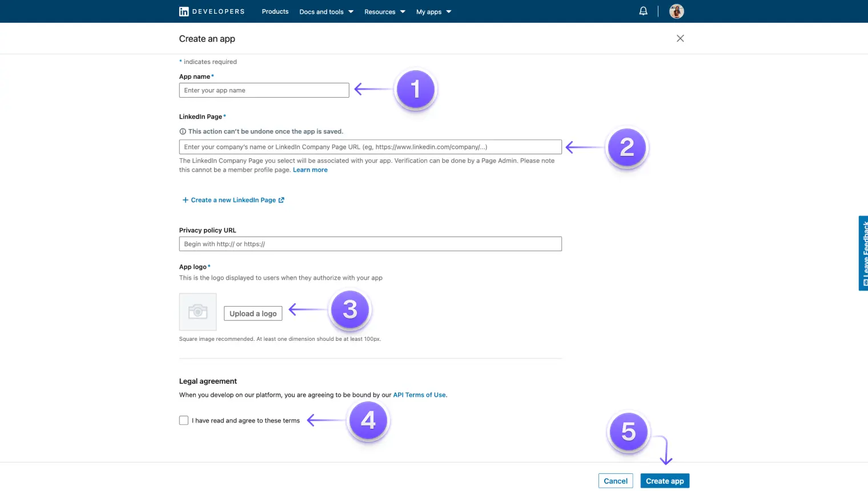Click your profile avatar photo
This screenshot has width=868, height=491.
pos(676,11)
